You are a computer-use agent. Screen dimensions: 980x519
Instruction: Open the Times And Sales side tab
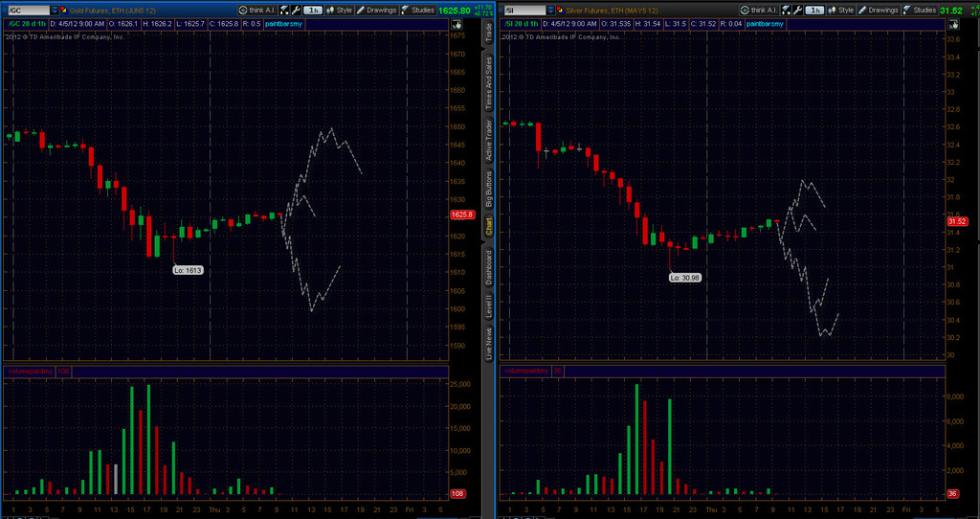(488, 80)
